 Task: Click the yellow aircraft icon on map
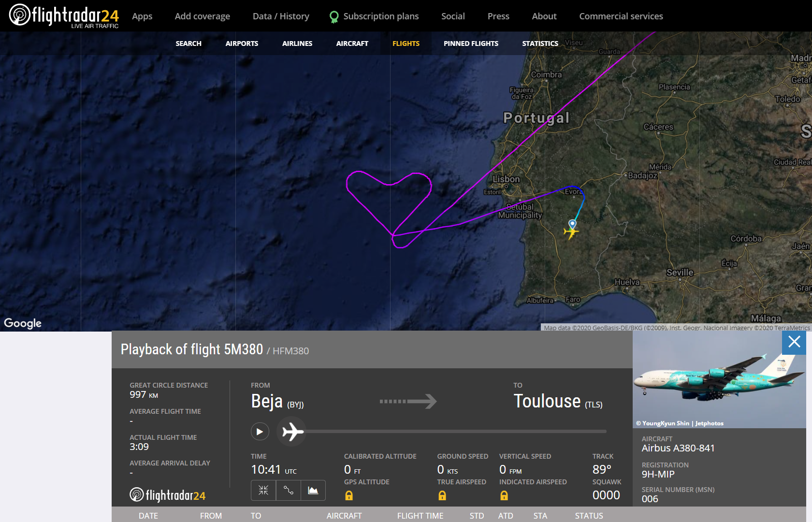click(571, 232)
